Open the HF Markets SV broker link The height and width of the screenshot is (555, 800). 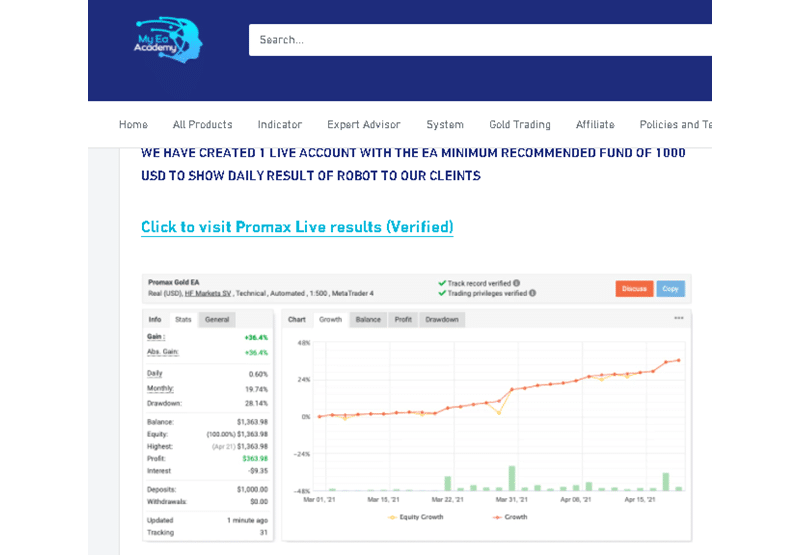(x=208, y=293)
